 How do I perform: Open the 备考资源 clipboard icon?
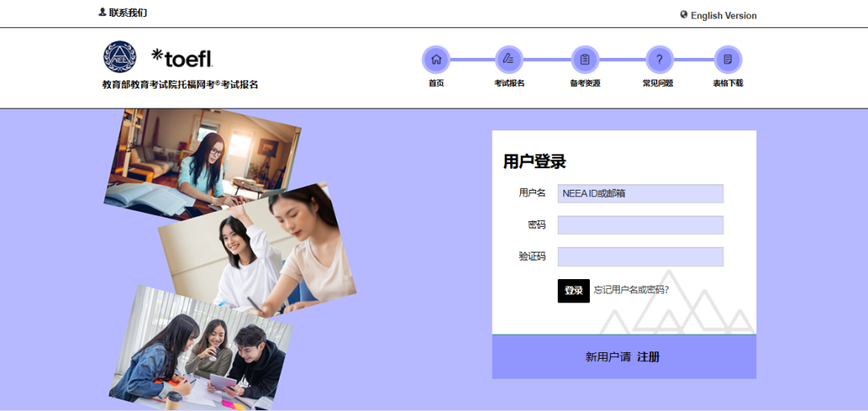pos(584,60)
